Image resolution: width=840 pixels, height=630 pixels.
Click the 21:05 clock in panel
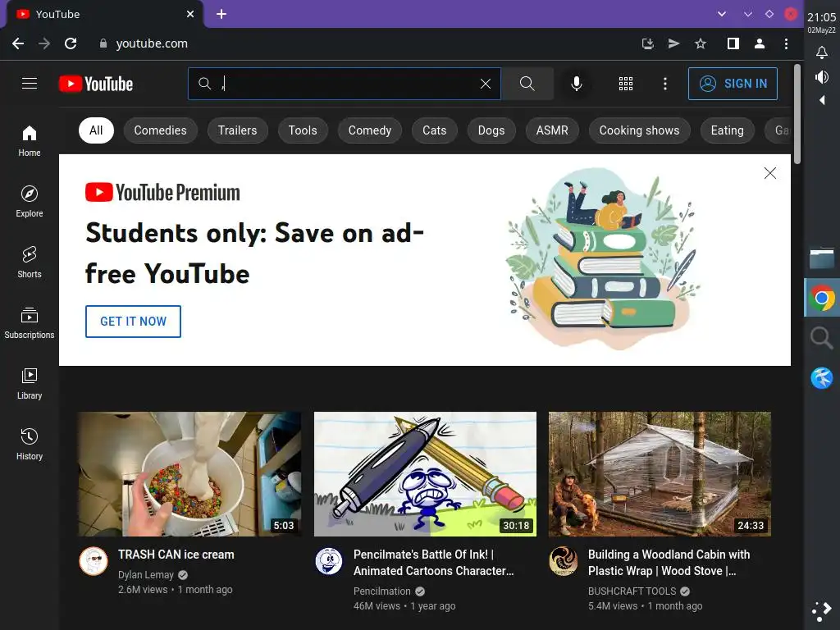pos(821,17)
